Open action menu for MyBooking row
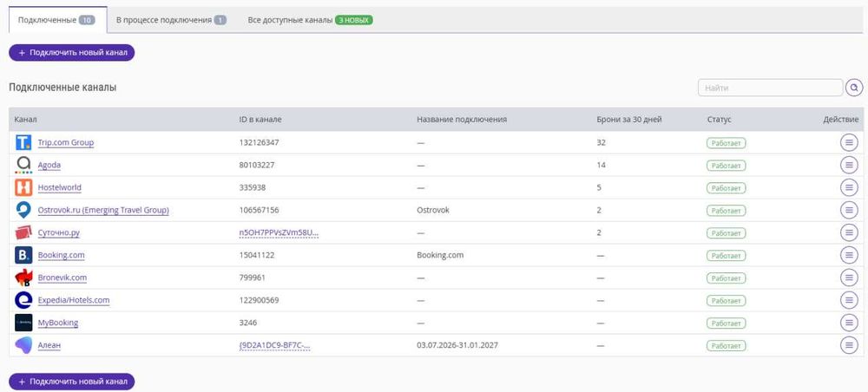 click(849, 323)
